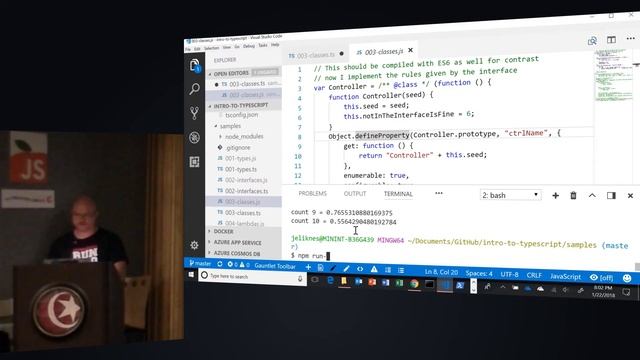
Task: Collapse the Open Editors section
Action: pyautogui.click(x=243, y=73)
